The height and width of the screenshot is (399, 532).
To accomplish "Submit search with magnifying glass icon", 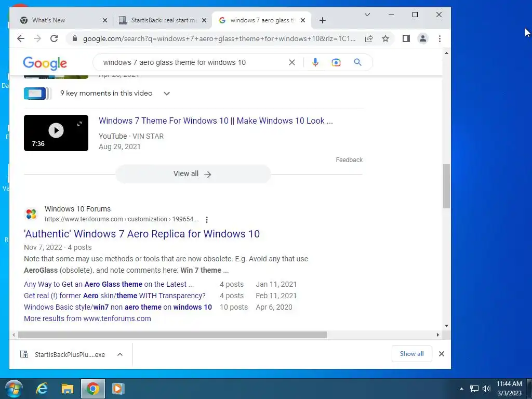I will [357, 62].
